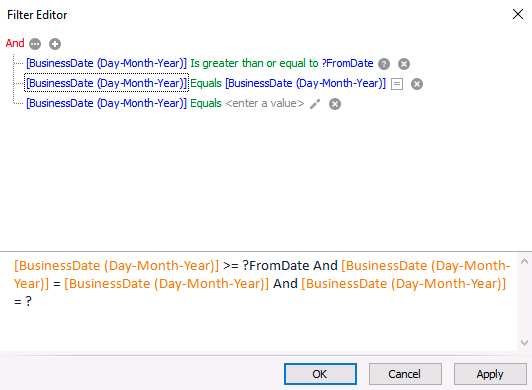Open the And group operator dropdown
The image size is (532, 390).
(x=15, y=43)
